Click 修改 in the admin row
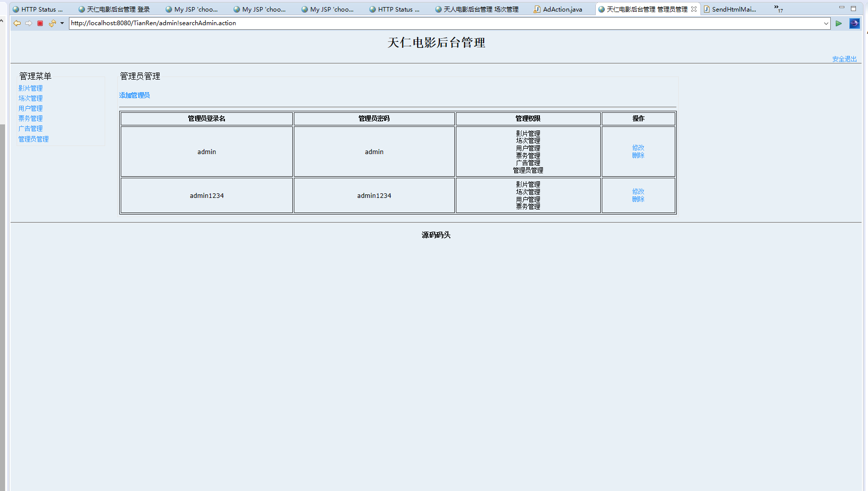The height and width of the screenshot is (491, 868). pos(638,148)
